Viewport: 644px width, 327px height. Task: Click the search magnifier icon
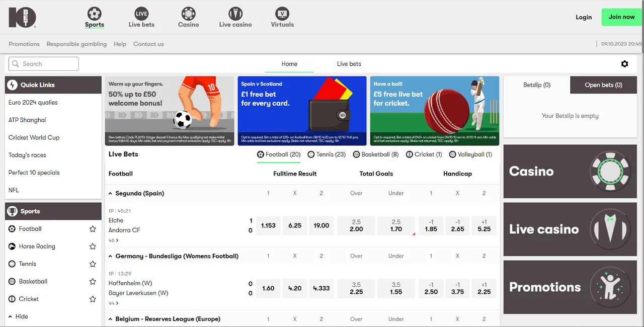[16, 64]
